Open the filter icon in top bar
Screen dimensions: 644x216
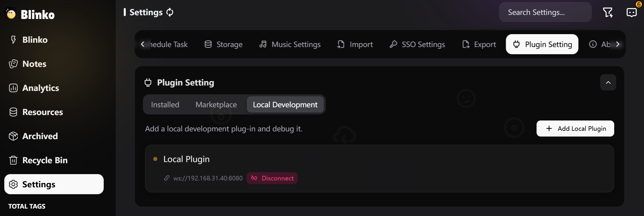608,12
